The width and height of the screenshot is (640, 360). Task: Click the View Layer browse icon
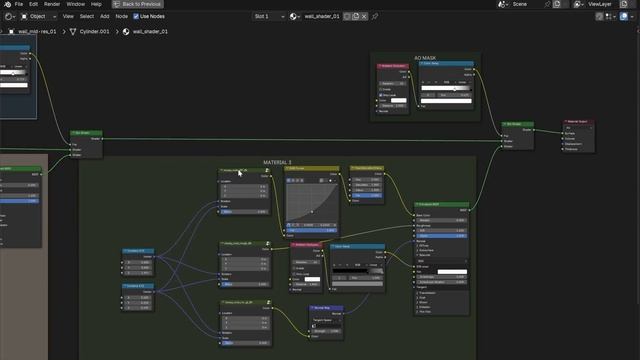pyautogui.click(x=578, y=4)
